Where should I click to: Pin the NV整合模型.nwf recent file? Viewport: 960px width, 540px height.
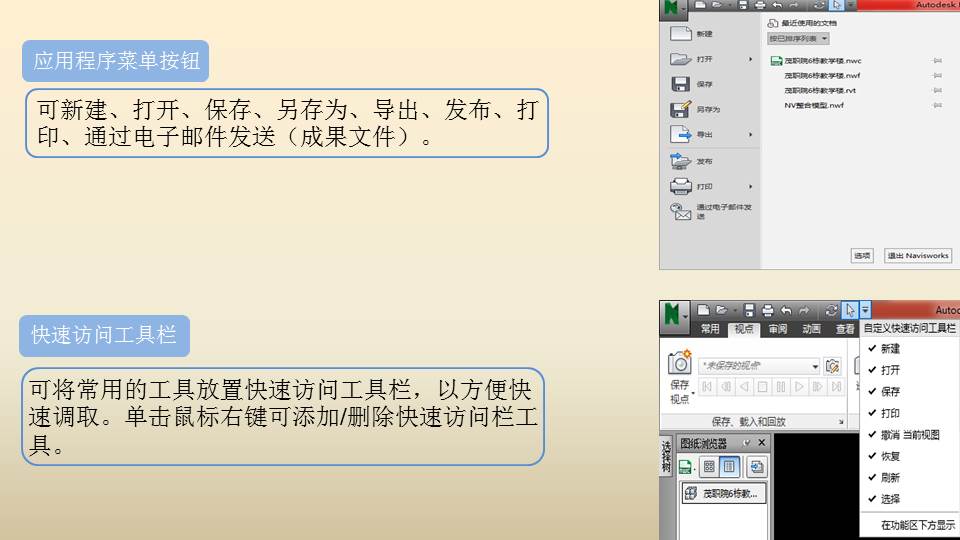937,105
